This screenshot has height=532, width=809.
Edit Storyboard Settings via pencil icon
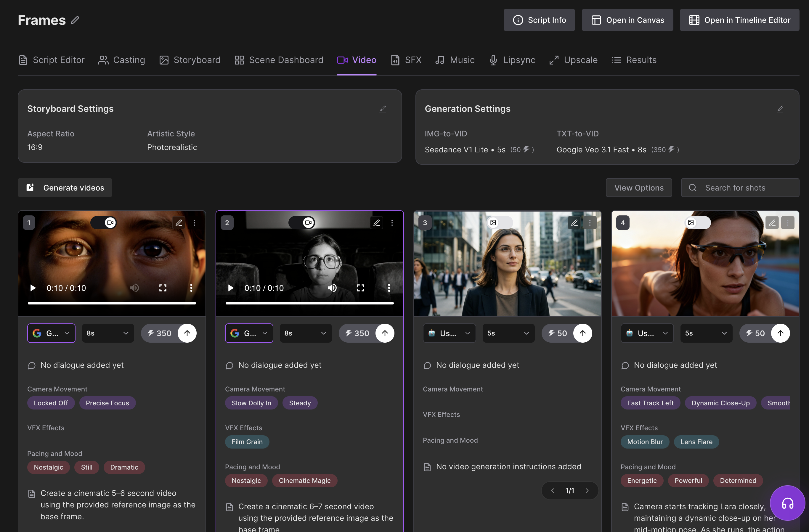[383, 109]
